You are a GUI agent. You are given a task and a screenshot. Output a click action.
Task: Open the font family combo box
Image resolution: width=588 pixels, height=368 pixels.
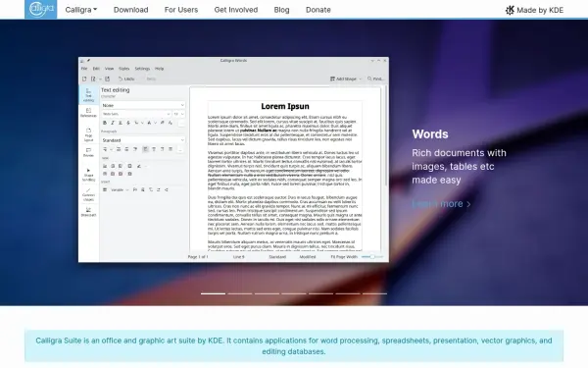[x=136, y=114]
